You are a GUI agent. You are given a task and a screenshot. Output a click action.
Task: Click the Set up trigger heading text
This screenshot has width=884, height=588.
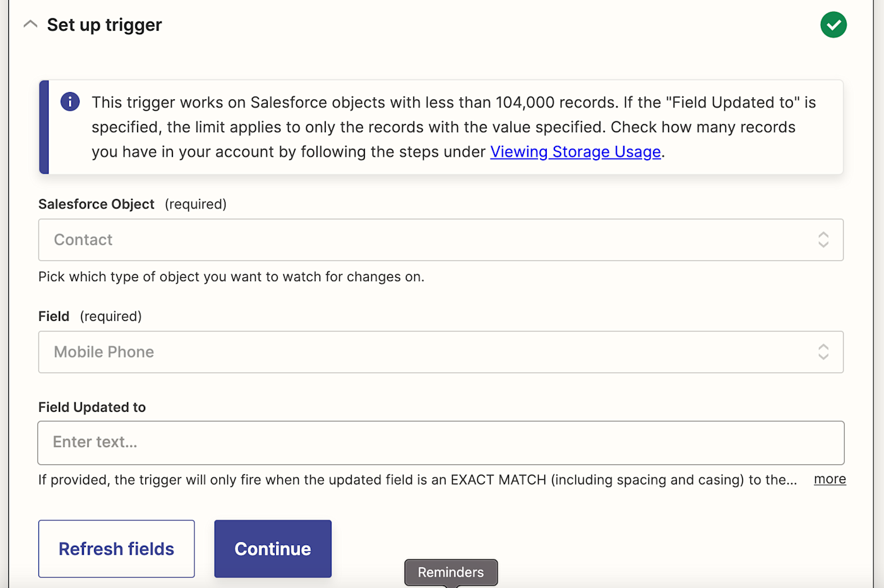pyautogui.click(x=105, y=25)
